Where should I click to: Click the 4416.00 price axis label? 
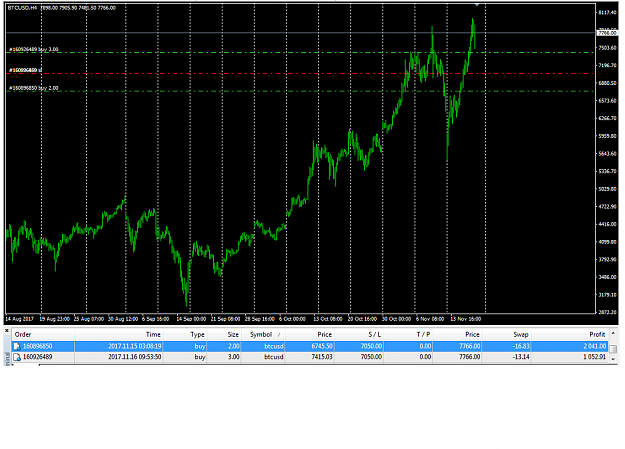pyautogui.click(x=607, y=224)
